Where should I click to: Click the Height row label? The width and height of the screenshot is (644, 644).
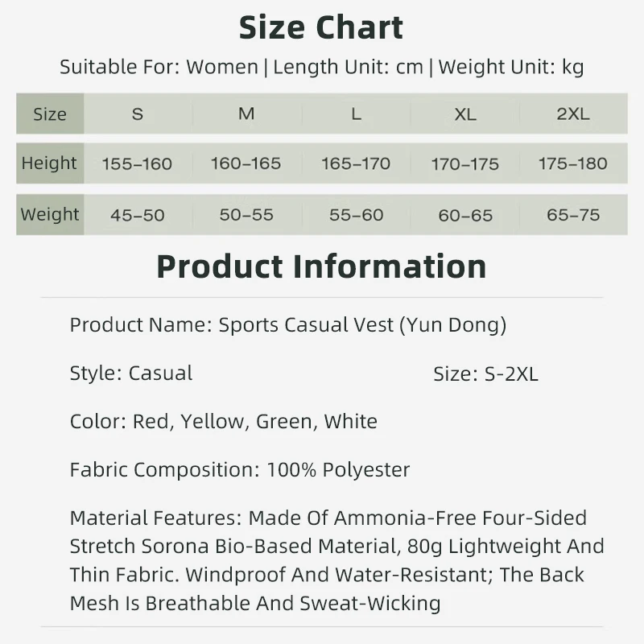[x=50, y=163]
